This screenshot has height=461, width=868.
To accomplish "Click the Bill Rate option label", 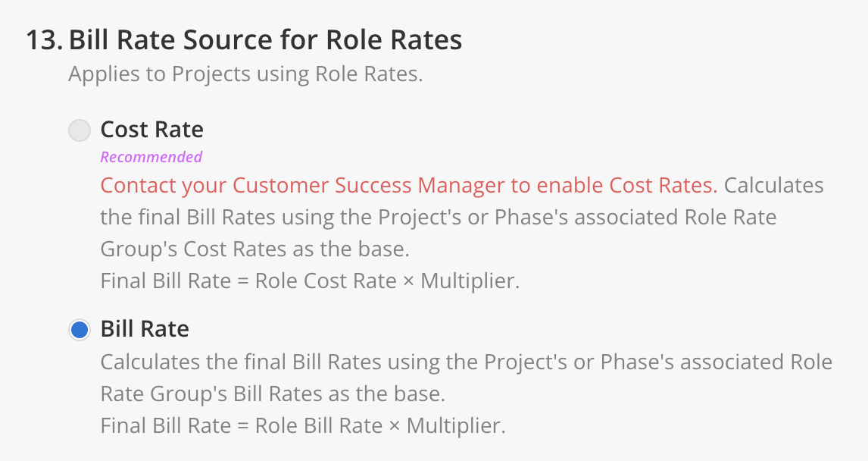I will coord(145,329).
